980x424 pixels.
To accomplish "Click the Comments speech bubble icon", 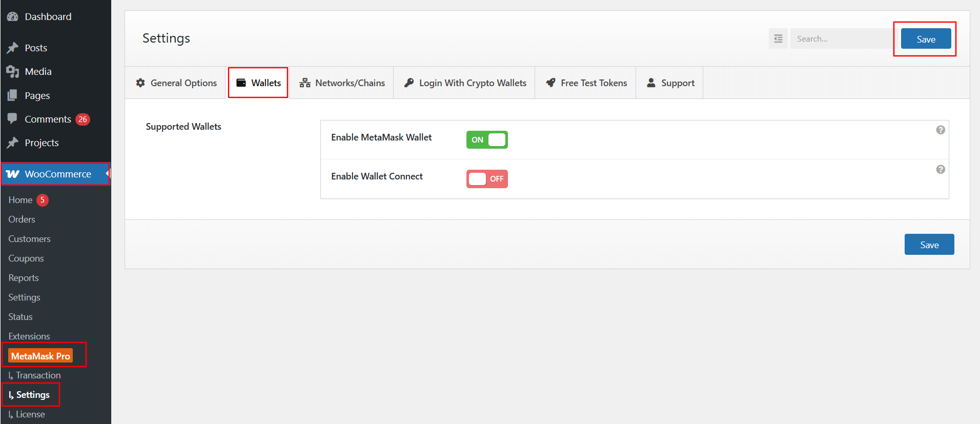I will point(13,119).
